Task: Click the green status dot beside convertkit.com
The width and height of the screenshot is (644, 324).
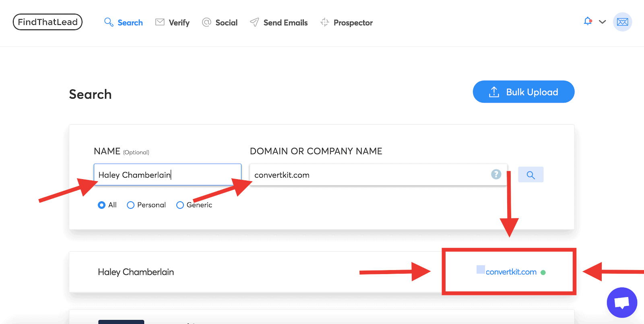Action: pyautogui.click(x=543, y=272)
